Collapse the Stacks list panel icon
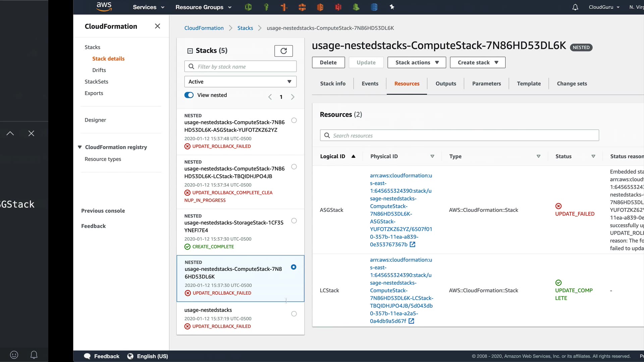Screen dimensions: 644x362 [x=190, y=51]
